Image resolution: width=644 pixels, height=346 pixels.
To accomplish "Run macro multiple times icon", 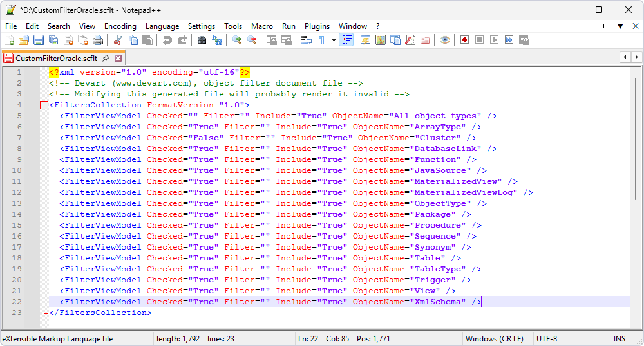I will tap(509, 40).
